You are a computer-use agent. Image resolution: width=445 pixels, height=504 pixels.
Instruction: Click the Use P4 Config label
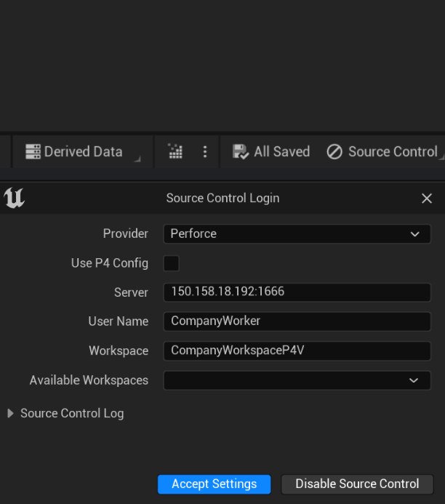[x=110, y=263]
